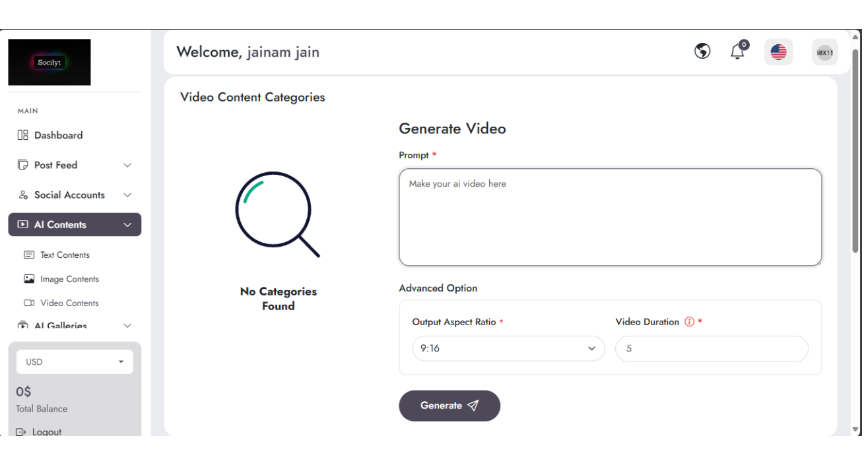This screenshot has width=868, height=465.
Task: Collapse the AI Contents menu
Action: point(74,225)
